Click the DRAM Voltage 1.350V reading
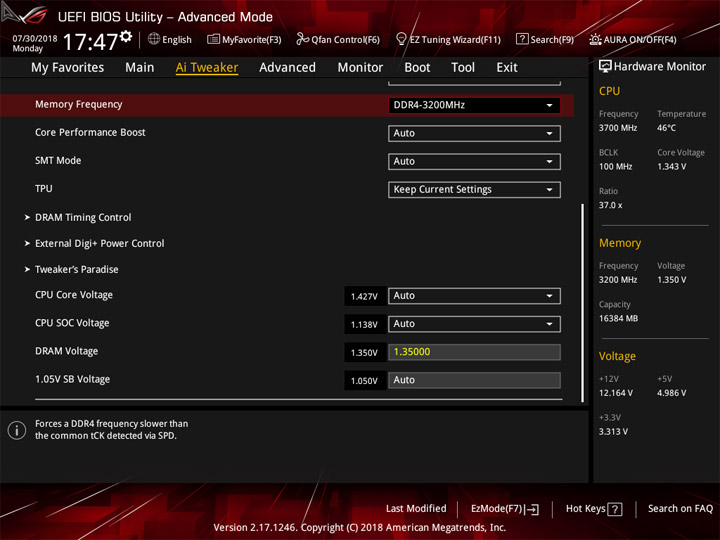This screenshot has height=540, width=720. click(x=364, y=353)
